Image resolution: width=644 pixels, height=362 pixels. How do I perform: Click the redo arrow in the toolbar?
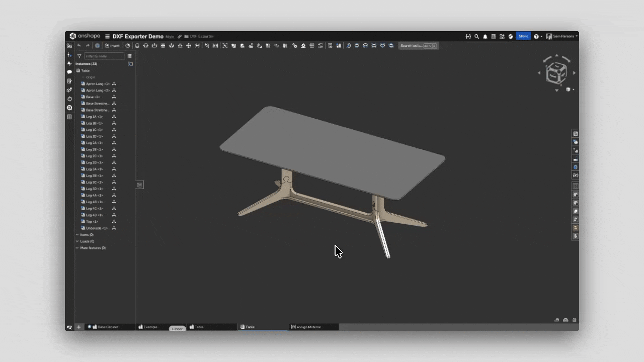88,46
